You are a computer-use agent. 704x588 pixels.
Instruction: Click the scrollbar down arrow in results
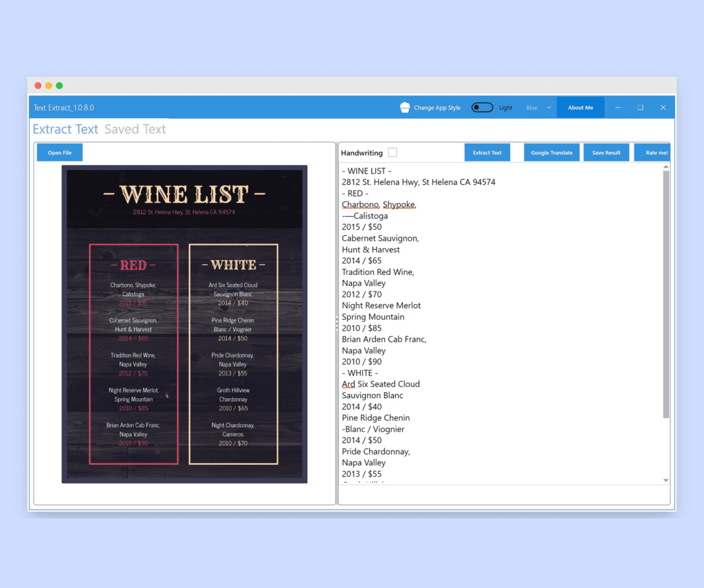[x=665, y=480]
